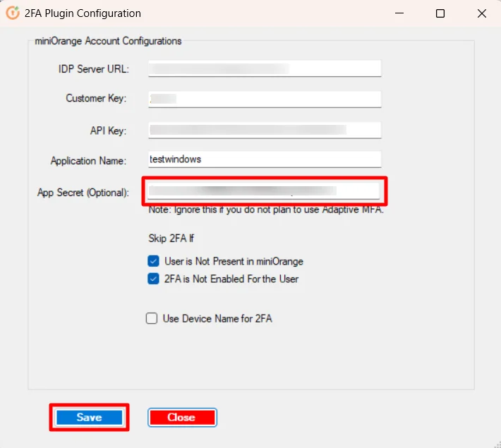
Task: Click the 'API Key:' label
Action: click(108, 131)
